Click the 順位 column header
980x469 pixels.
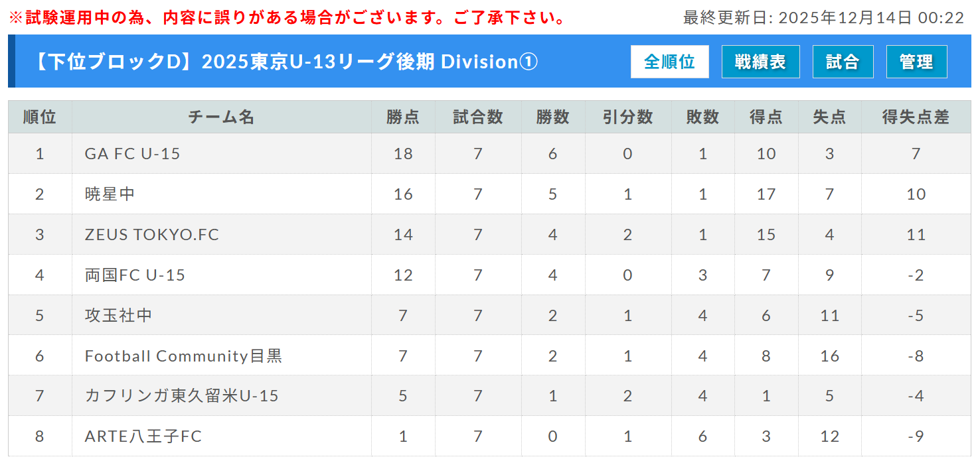coord(40,117)
